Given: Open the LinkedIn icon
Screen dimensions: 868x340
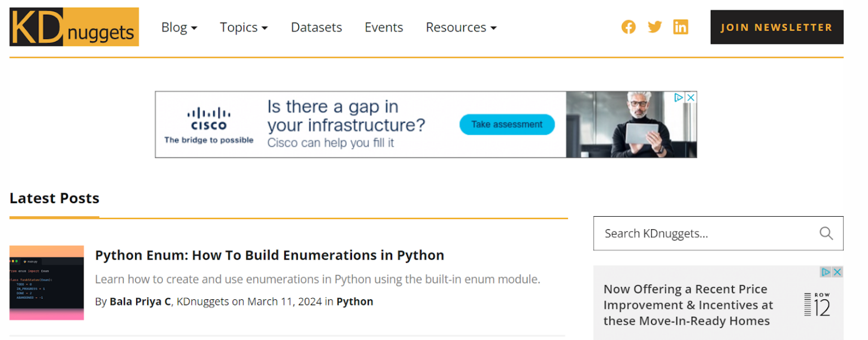Looking at the screenshot, I should (680, 27).
